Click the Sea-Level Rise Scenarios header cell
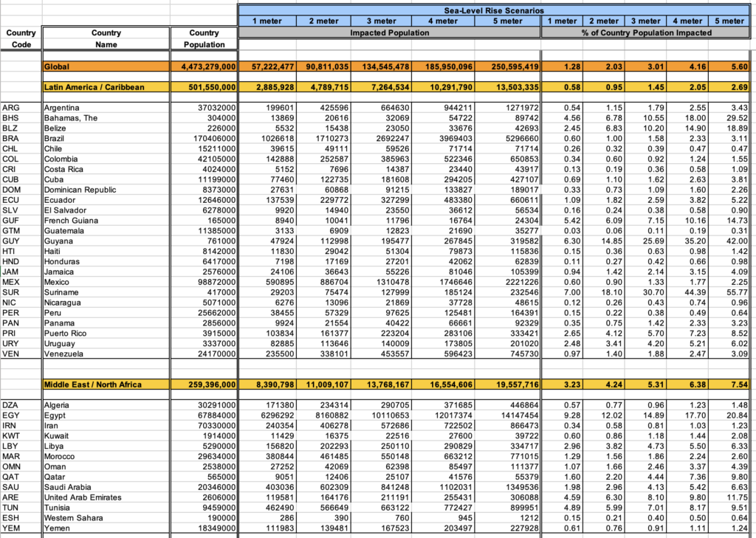Viewport: 756px width, 538px height. pos(492,10)
